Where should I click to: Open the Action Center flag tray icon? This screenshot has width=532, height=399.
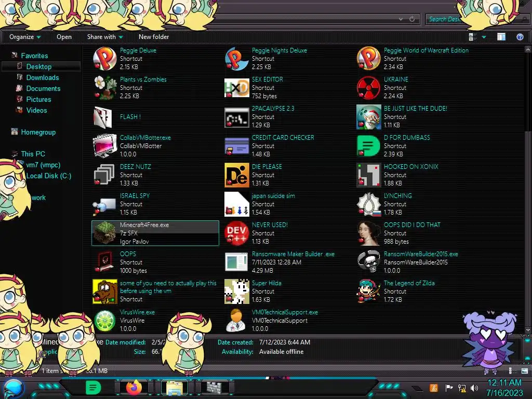click(x=449, y=388)
